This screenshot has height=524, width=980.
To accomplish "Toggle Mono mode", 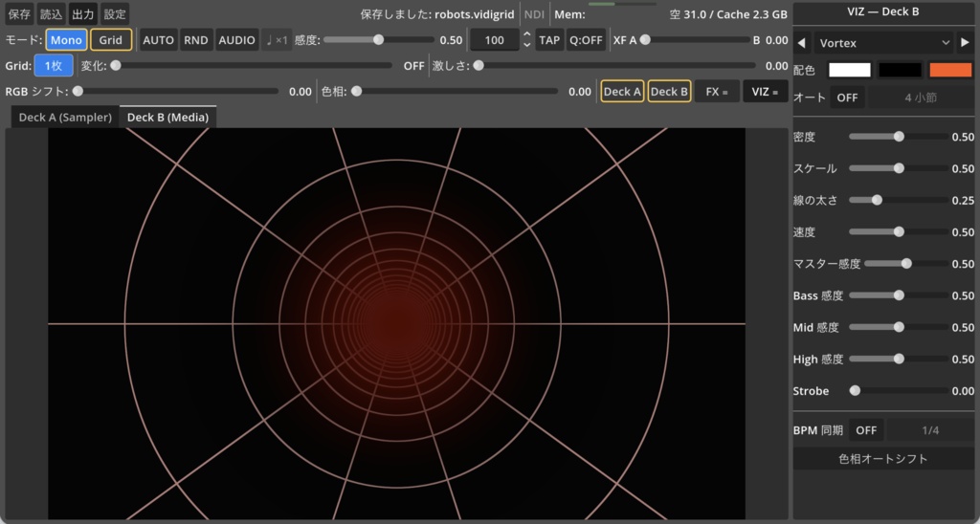I will pos(66,40).
